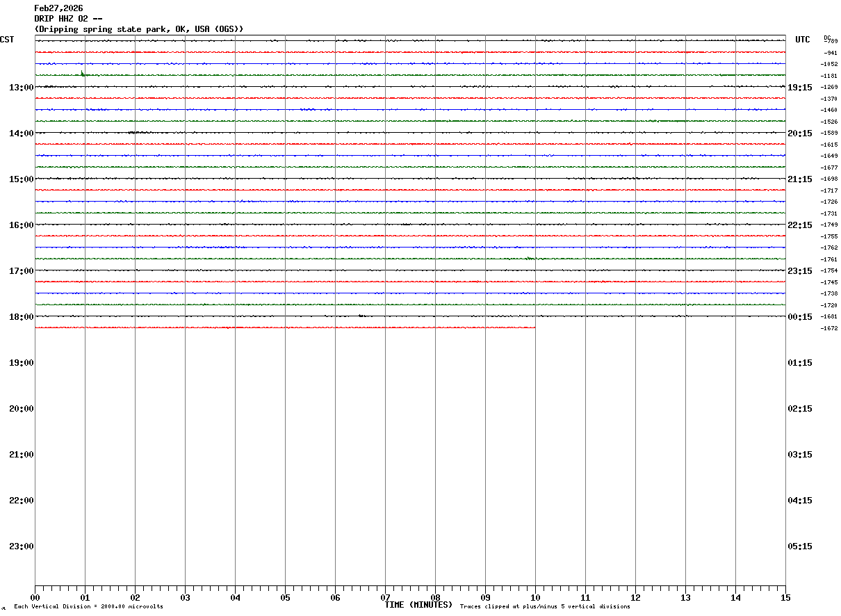
Task: Click the DC offset value -1720
Action: tap(829, 305)
